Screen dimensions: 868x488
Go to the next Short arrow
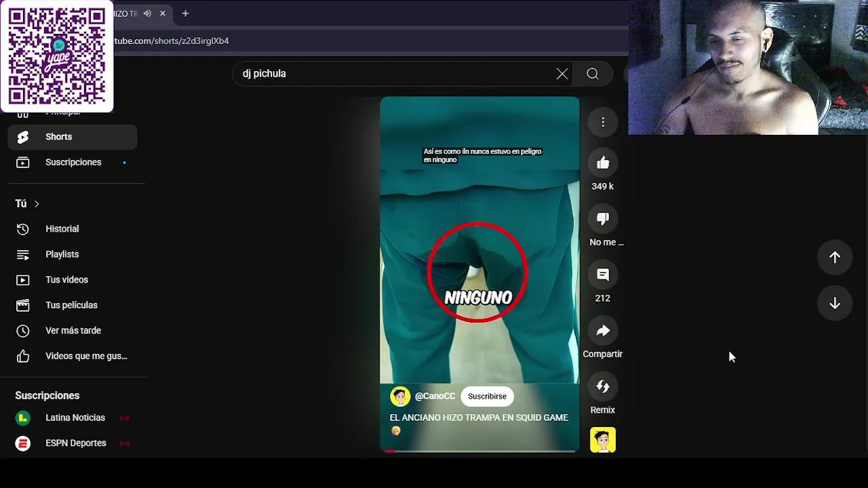(x=835, y=303)
